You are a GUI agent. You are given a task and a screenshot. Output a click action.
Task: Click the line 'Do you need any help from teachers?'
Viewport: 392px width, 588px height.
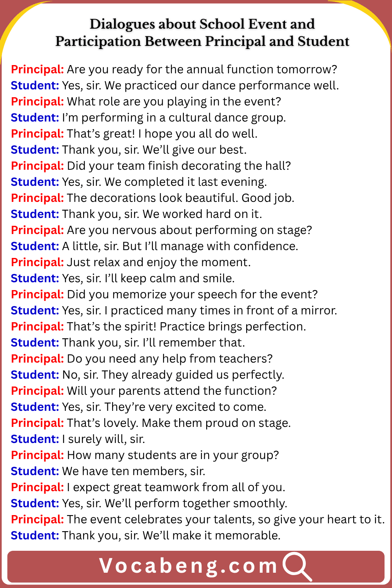coord(170,359)
